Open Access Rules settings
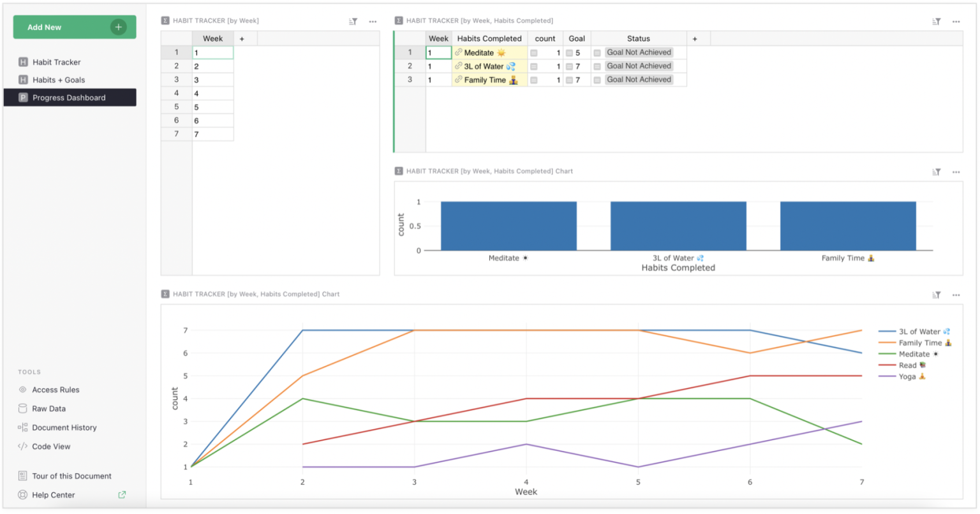980x514 pixels. point(22,390)
